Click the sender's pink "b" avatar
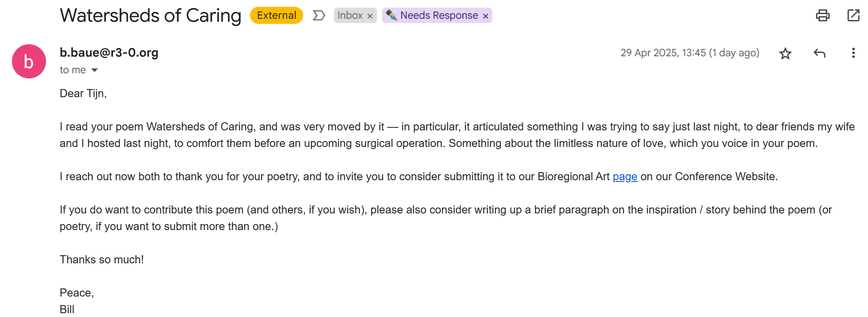868x317 pixels. (x=29, y=61)
